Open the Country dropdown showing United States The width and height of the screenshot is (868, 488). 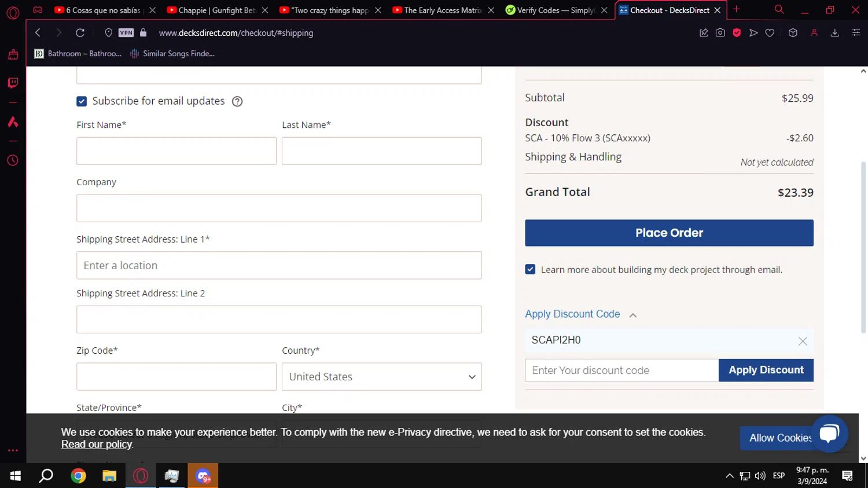tap(381, 377)
